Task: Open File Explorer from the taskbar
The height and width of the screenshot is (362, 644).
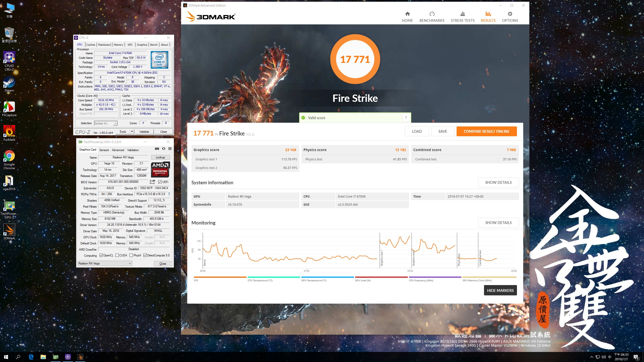Action: (x=43, y=357)
